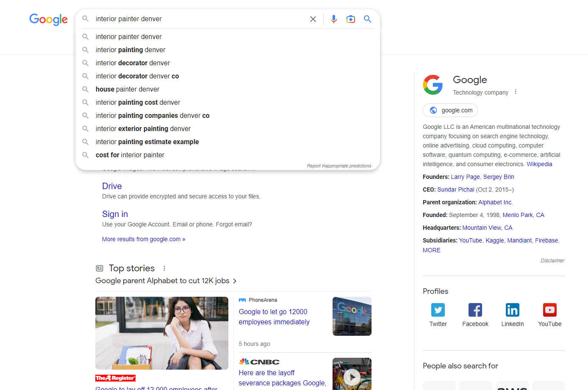The height and width of the screenshot is (390, 588).
Task: Click the google.com website button
Action: [x=450, y=110]
